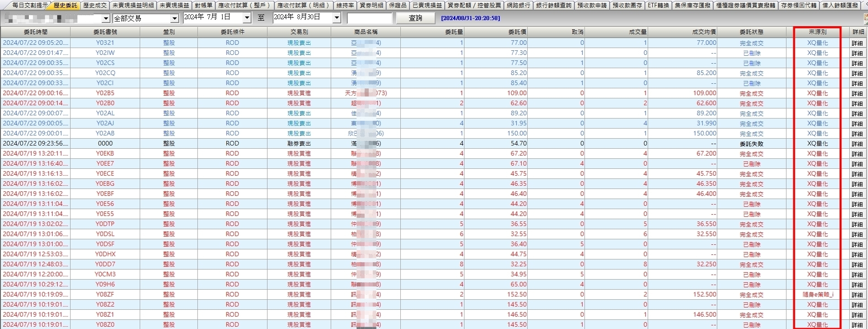Select the order row Y02B5
This screenshot has height=329, width=868.
(x=105, y=93)
